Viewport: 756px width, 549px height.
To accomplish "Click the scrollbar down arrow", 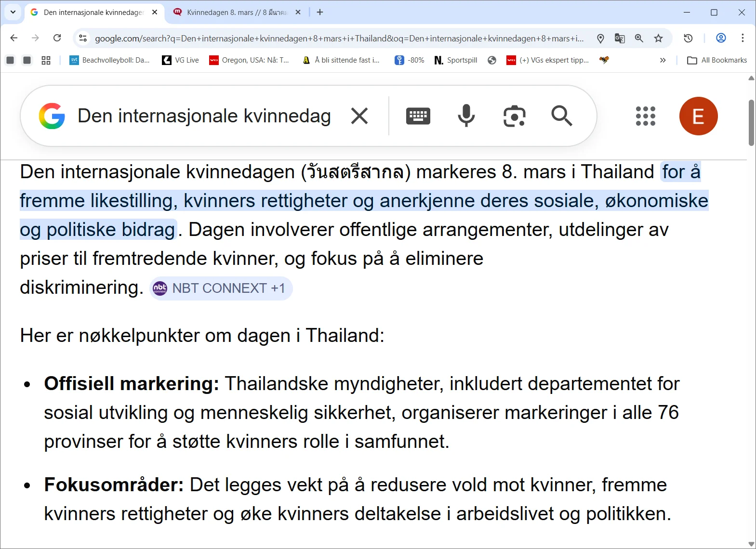I will pos(751,544).
